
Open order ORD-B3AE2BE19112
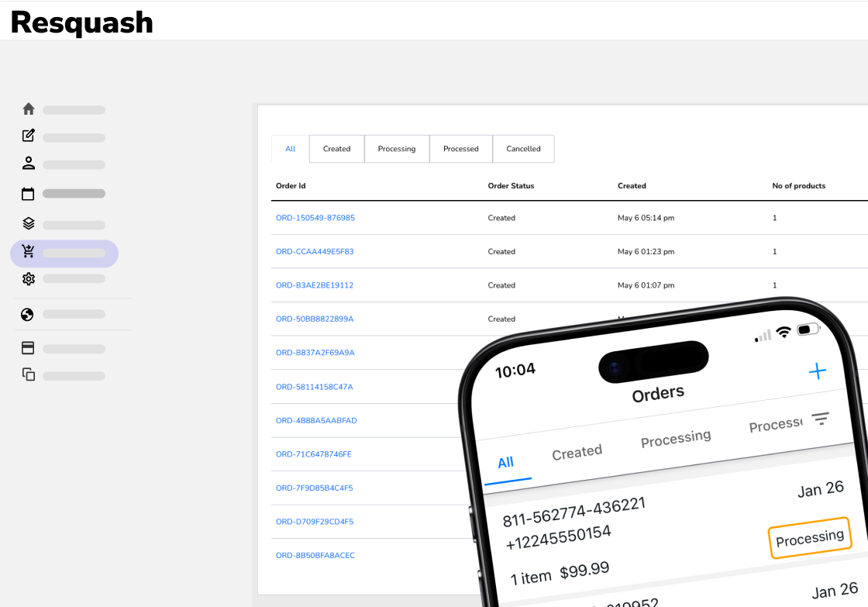pos(315,285)
